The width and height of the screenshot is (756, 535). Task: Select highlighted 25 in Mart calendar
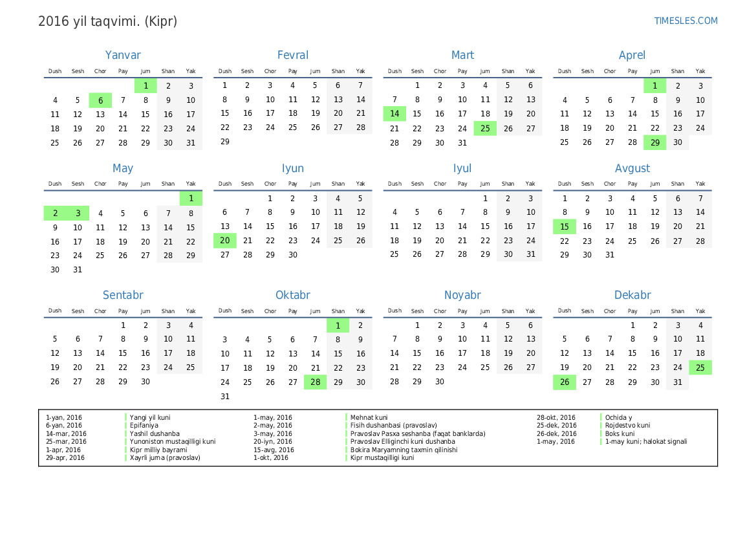click(485, 129)
